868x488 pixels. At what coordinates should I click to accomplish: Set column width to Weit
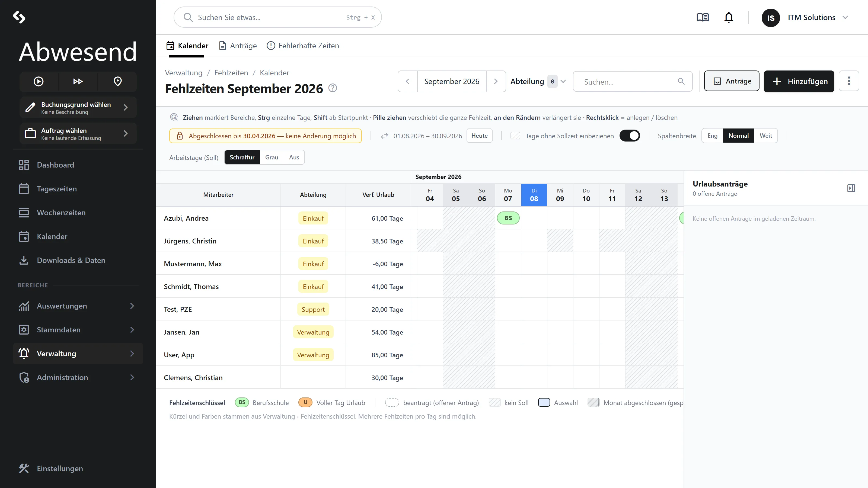point(765,136)
